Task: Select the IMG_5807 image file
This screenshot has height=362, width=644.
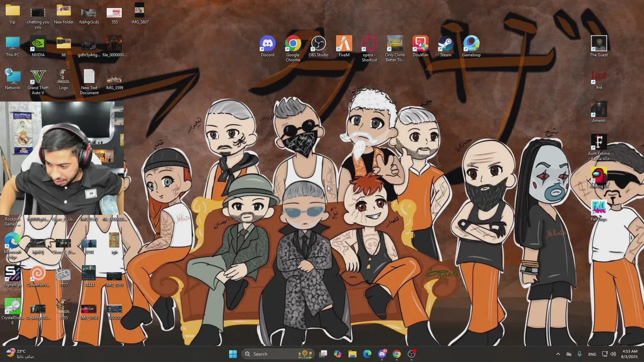Action: coord(139,14)
